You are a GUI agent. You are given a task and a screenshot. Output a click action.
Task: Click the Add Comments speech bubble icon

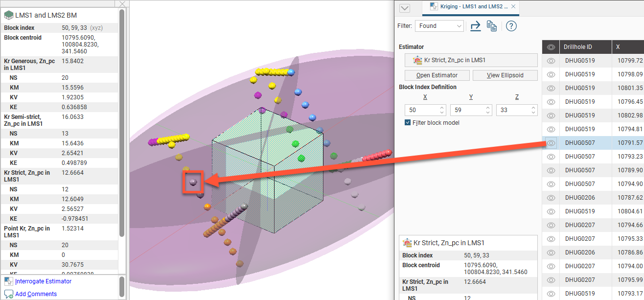pyautogui.click(x=9, y=294)
